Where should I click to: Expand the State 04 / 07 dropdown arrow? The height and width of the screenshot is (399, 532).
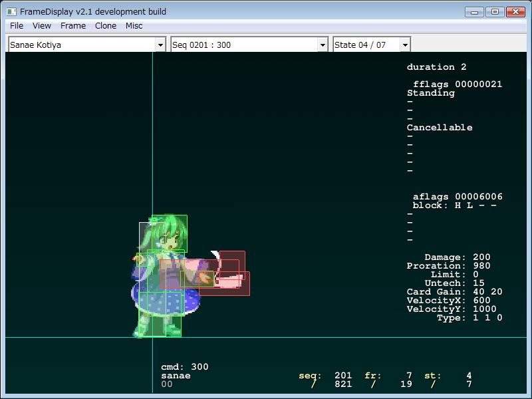405,45
